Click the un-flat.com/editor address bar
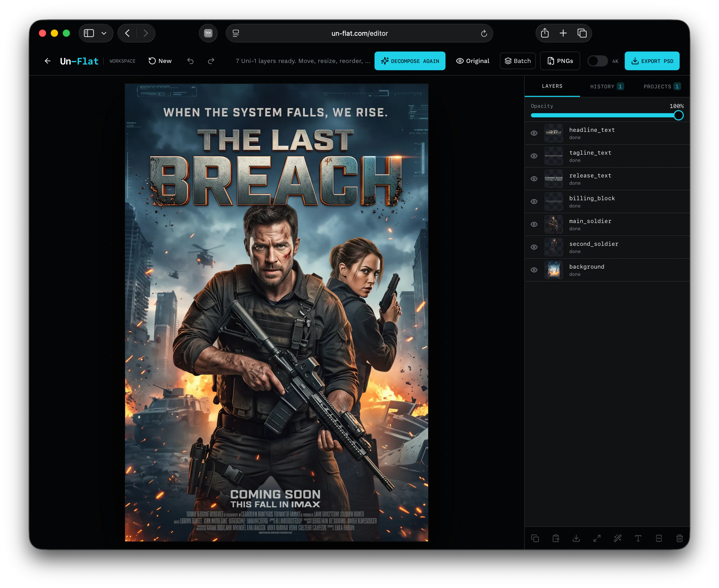 tap(359, 33)
